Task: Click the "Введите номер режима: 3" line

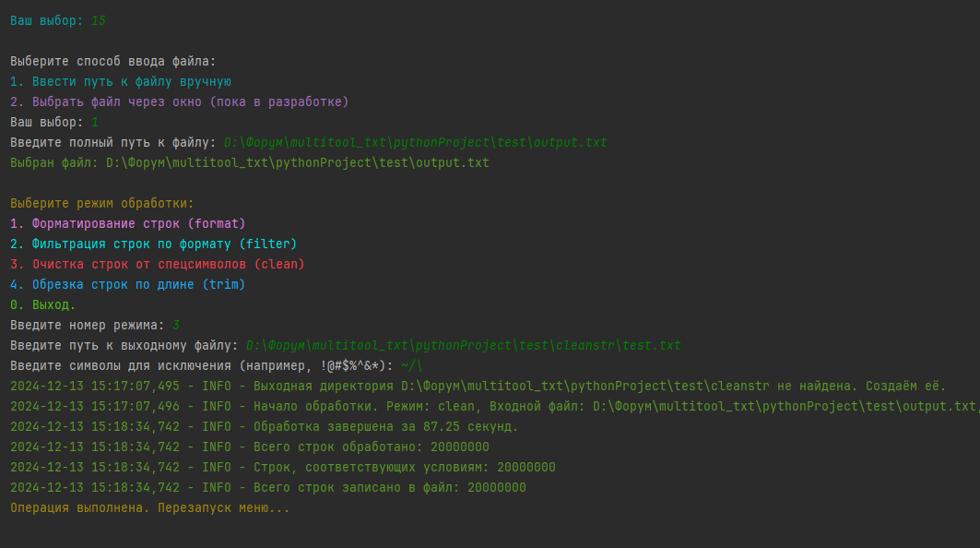Action: tap(95, 325)
